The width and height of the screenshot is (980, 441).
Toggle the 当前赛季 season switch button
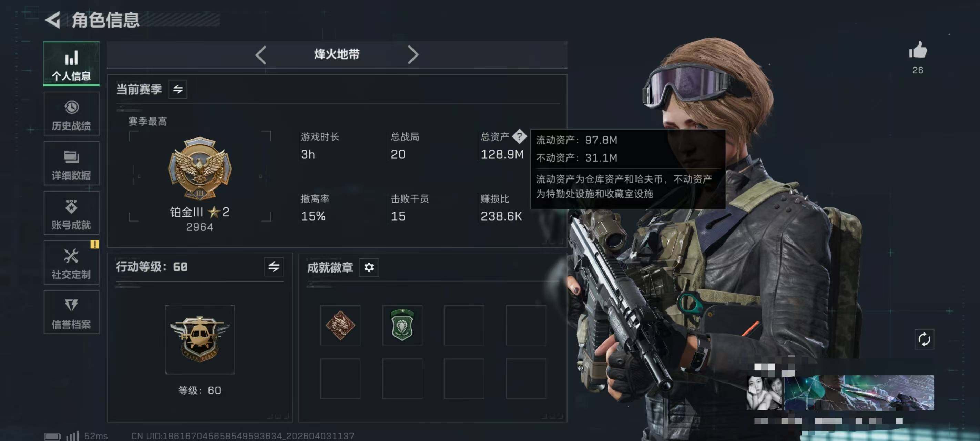coord(178,90)
